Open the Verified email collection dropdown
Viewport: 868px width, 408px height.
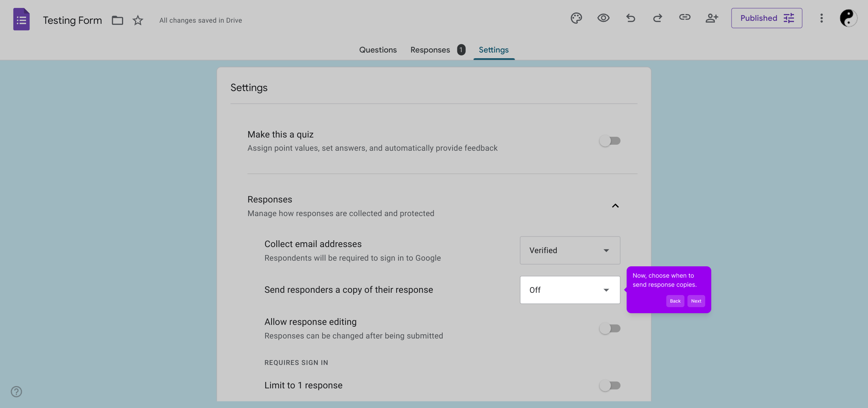tap(570, 250)
